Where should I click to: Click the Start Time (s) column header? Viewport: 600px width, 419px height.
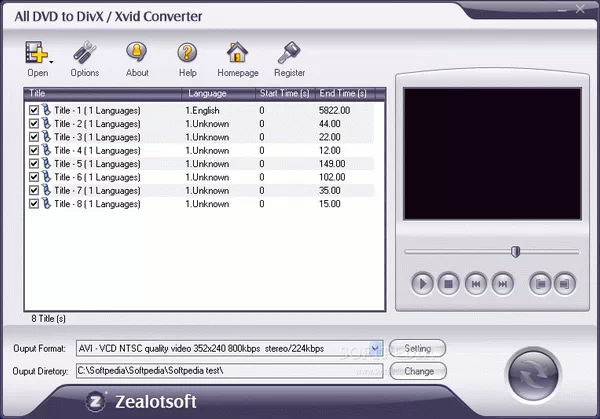click(285, 93)
